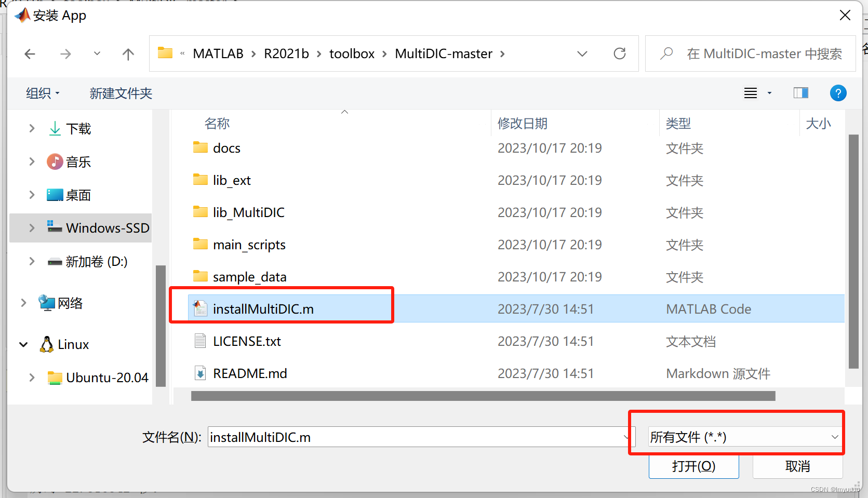Refresh the MultiDIC-master folder view
Viewport: 868px width, 498px height.
point(620,53)
